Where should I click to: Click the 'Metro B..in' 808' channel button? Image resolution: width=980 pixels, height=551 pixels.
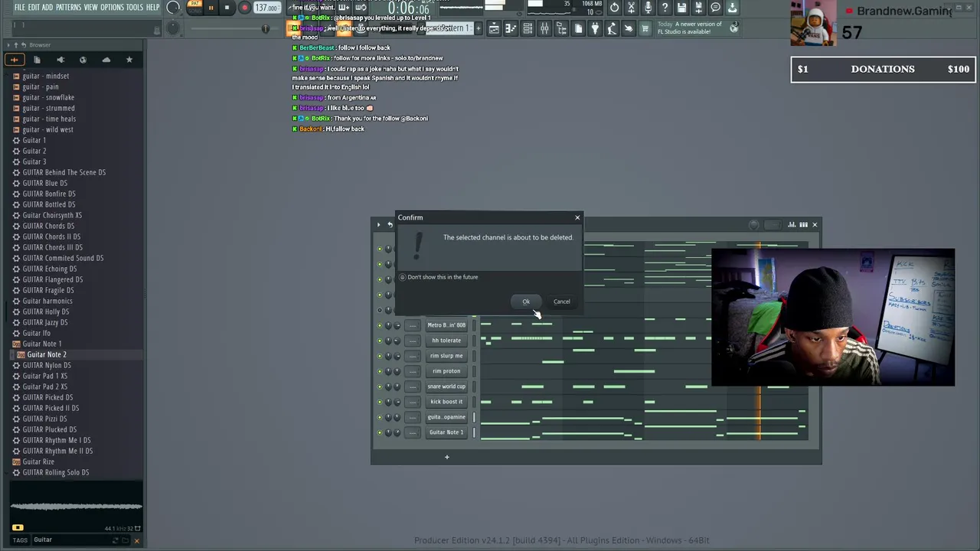[x=446, y=325]
